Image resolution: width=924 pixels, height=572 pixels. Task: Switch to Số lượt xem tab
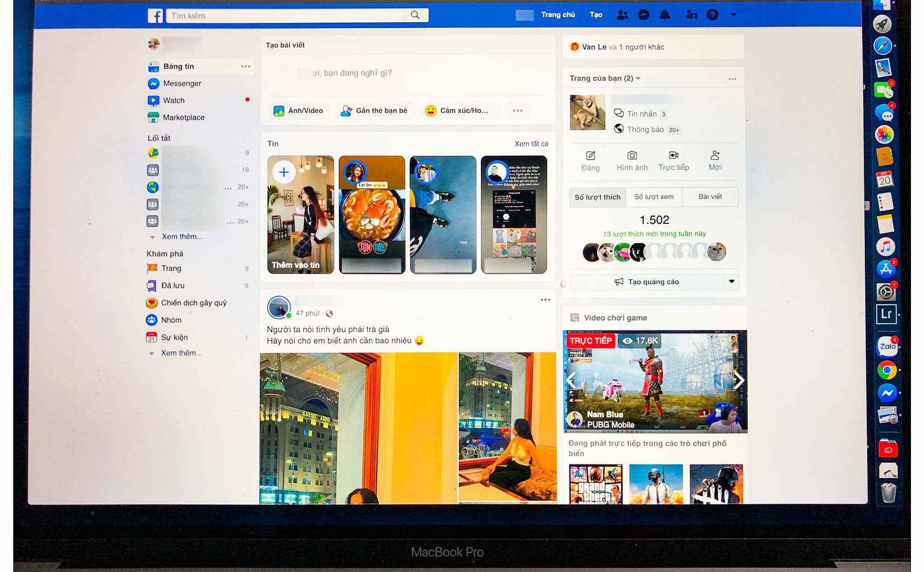click(654, 197)
